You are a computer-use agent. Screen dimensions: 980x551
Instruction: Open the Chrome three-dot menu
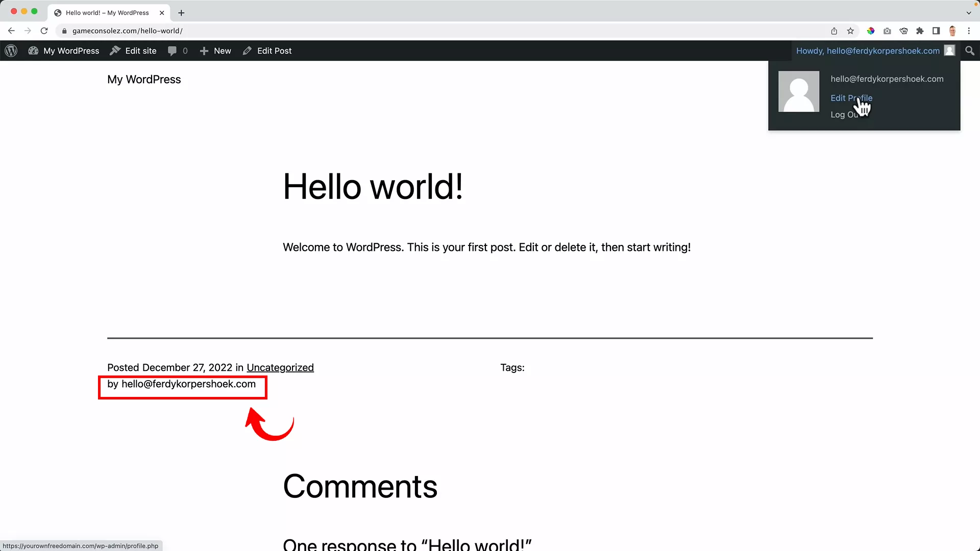[969, 31]
